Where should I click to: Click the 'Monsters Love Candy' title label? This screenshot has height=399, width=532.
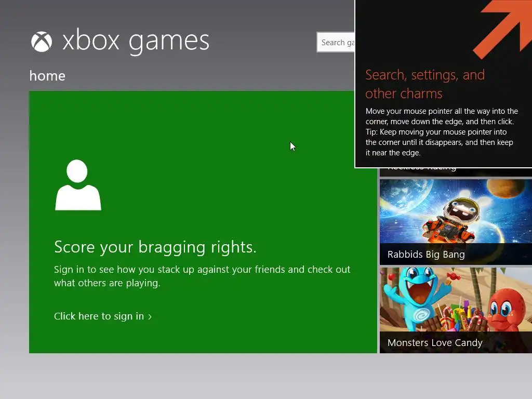click(x=435, y=343)
